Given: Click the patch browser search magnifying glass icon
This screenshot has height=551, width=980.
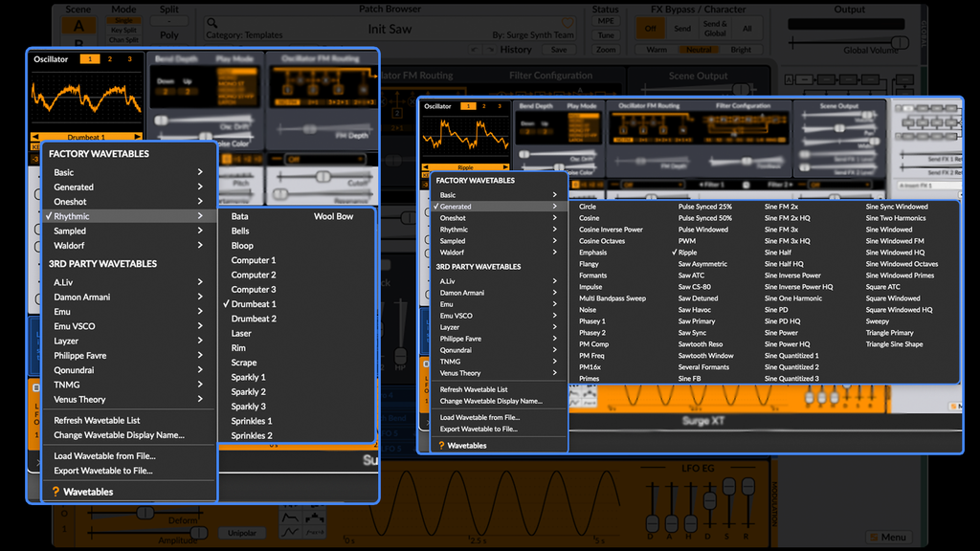Looking at the screenshot, I should pos(212,24).
